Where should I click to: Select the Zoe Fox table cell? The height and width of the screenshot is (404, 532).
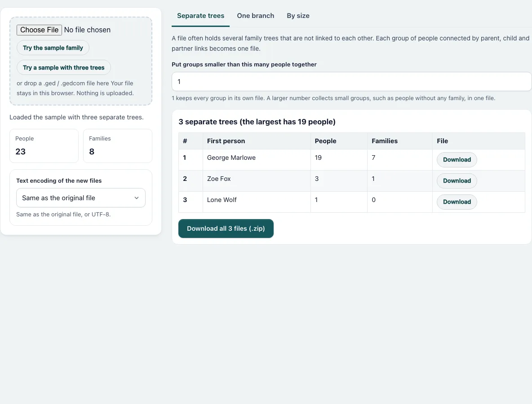tap(257, 180)
